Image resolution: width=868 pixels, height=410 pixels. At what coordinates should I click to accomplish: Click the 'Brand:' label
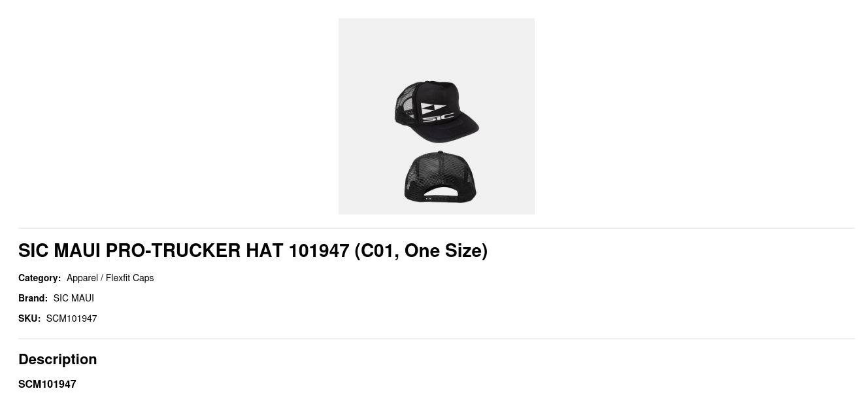pos(33,298)
